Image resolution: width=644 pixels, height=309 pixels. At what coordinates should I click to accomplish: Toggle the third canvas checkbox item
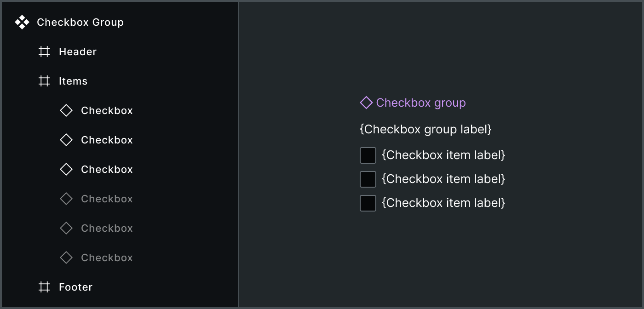[x=368, y=203]
